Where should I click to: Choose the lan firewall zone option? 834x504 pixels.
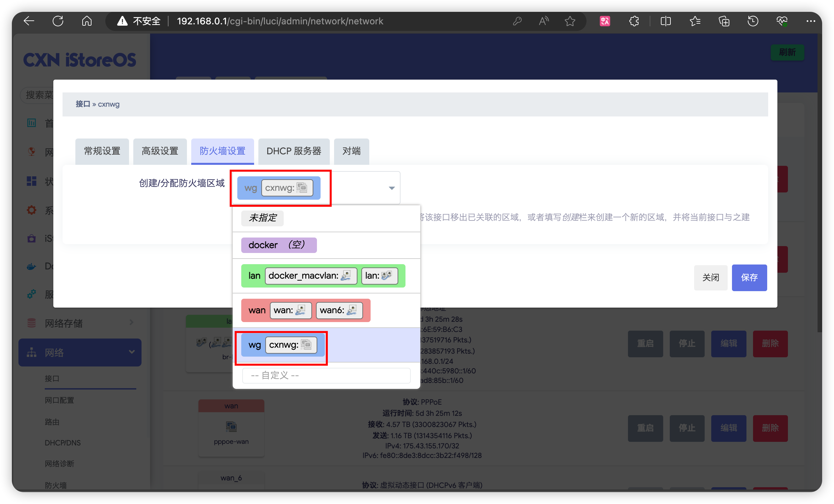click(x=326, y=276)
